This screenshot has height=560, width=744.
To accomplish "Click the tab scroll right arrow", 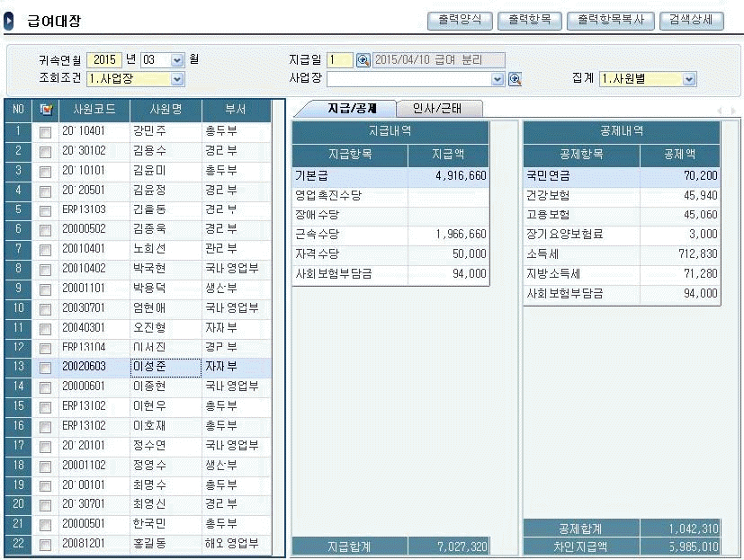I will [732, 110].
